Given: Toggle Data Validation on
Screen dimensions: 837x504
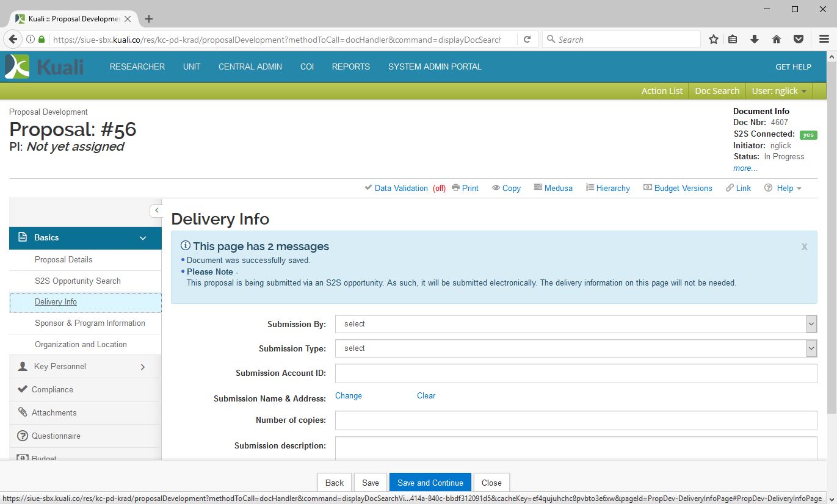Looking at the screenshot, I should pyautogui.click(x=400, y=188).
